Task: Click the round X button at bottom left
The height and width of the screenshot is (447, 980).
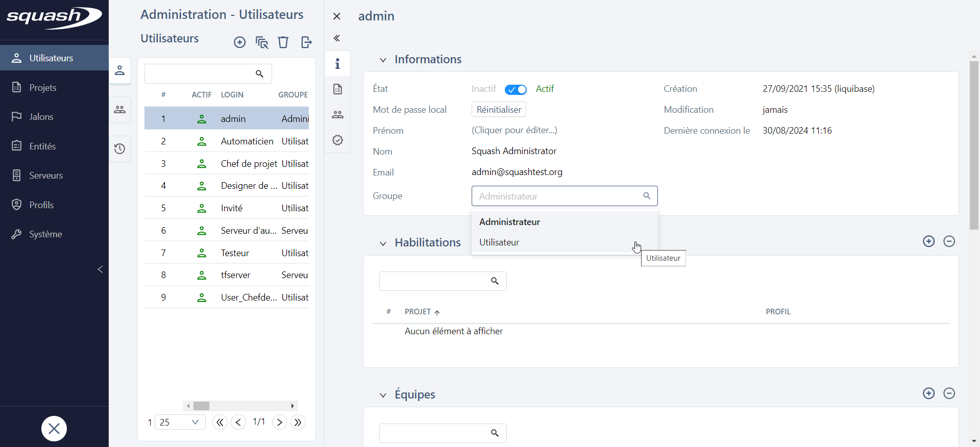Action: (x=54, y=429)
